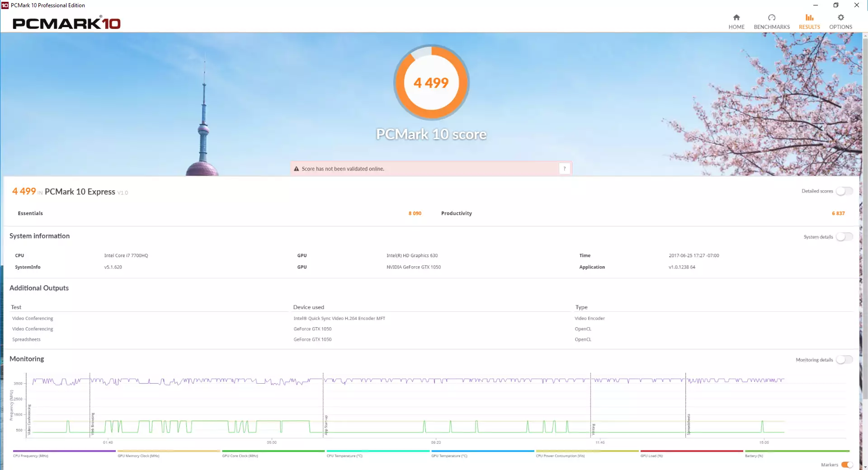Go to the Home tab icon
Image resolution: width=868 pixels, height=470 pixels.
[x=736, y=18]
